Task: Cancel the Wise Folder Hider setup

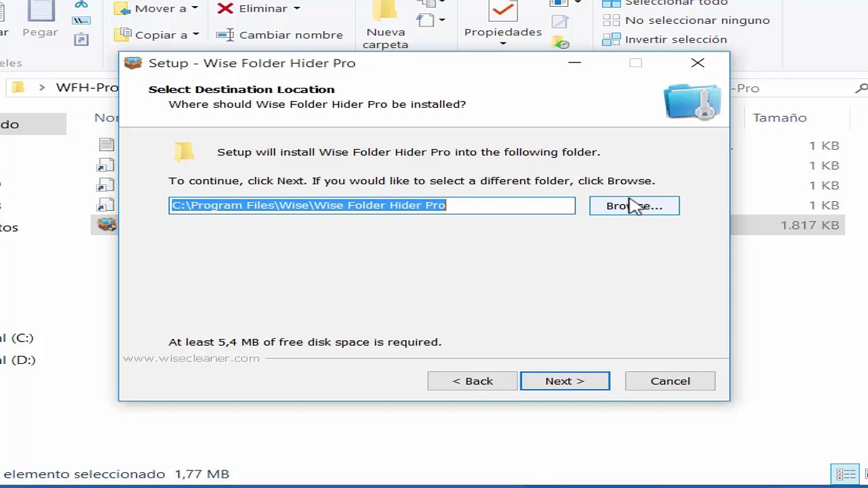Action: click(670, 381)
